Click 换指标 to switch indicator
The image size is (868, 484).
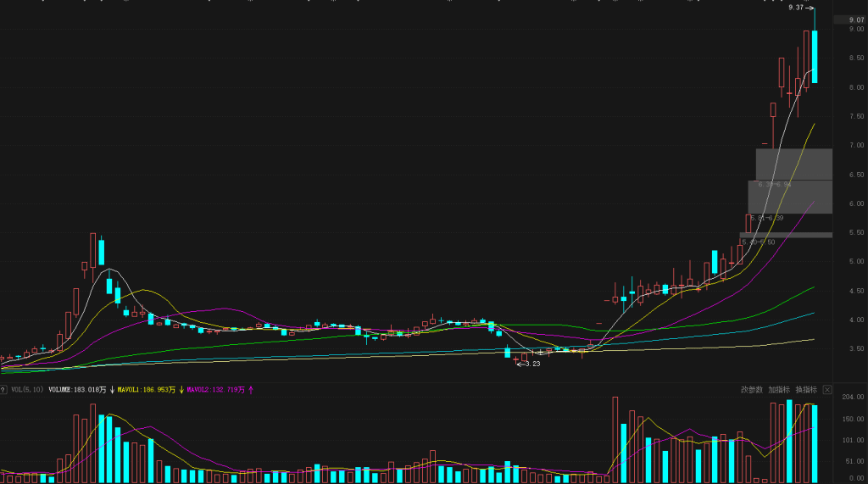[806, 390]
